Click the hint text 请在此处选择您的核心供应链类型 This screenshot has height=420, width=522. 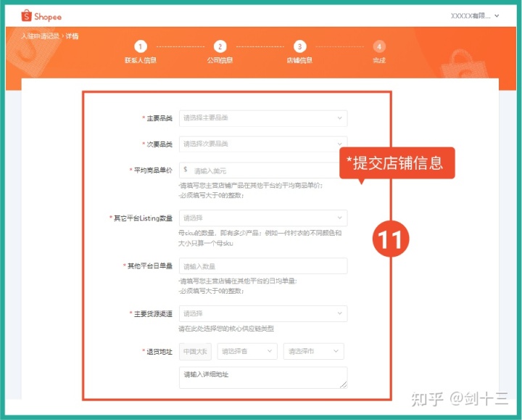(226, 329)
